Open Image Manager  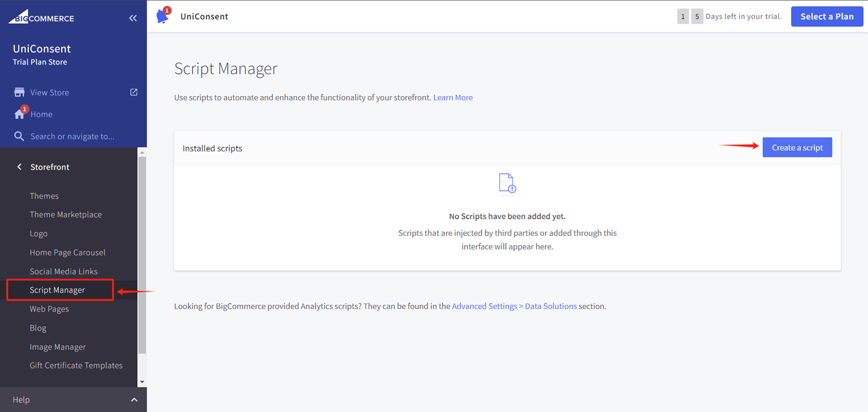pyautogui.click(x=58, y=347)
